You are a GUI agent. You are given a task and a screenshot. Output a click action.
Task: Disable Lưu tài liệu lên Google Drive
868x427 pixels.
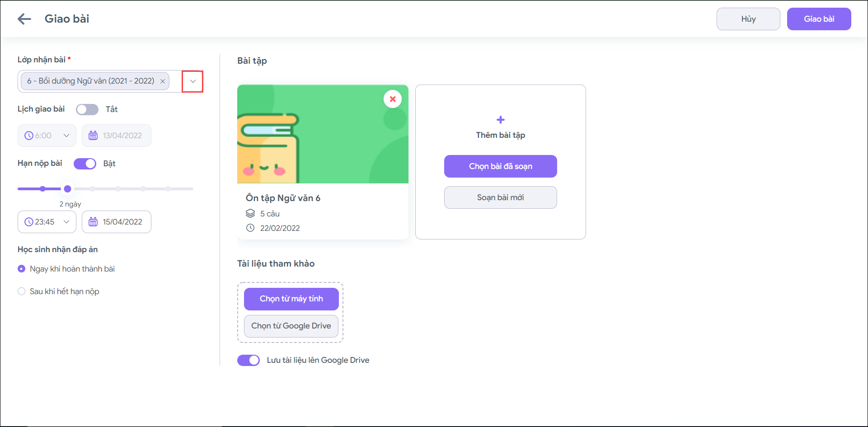(249, 360)
